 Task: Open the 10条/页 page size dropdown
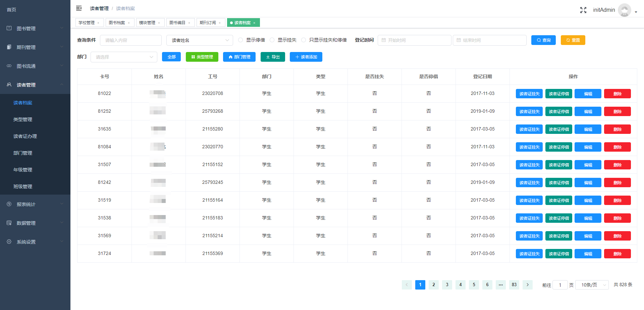592,285
